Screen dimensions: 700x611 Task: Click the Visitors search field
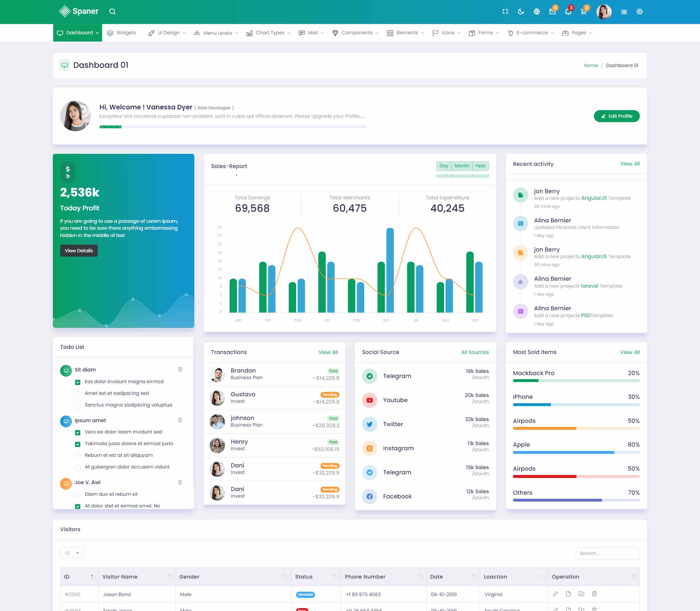click(x=607, y=553)
